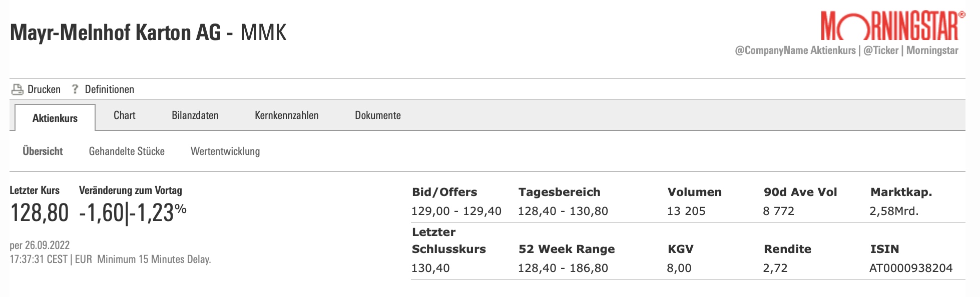The image size is (980, 297).
Task: Show the Gehandelte Stücke sub-tab
Action: pyautogui.click(x=127, y=151)
